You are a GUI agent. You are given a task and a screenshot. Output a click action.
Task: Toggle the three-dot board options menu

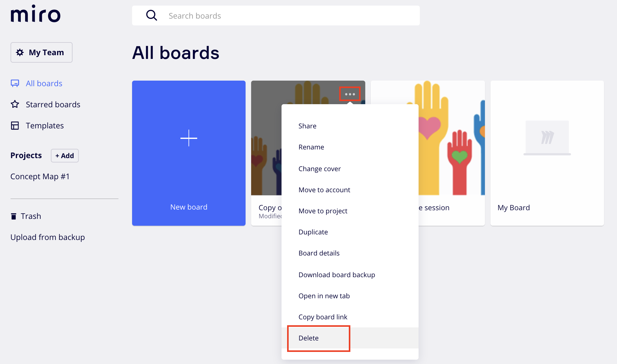coord(350,94)
